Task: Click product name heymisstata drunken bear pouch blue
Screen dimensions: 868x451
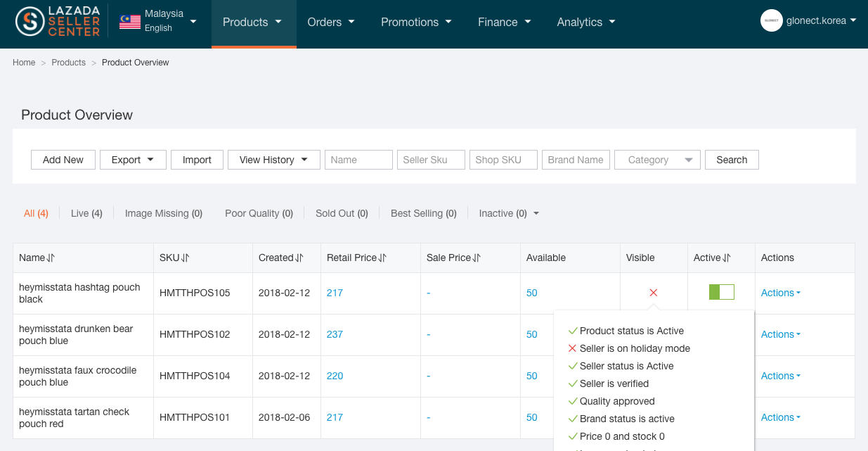Action: click(x=76, y=335)
